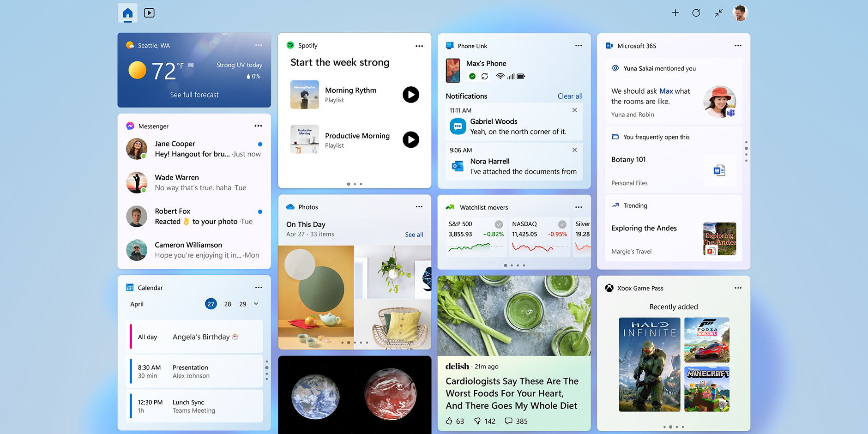Open Halo Infinite game cover

tap(650, 364)
